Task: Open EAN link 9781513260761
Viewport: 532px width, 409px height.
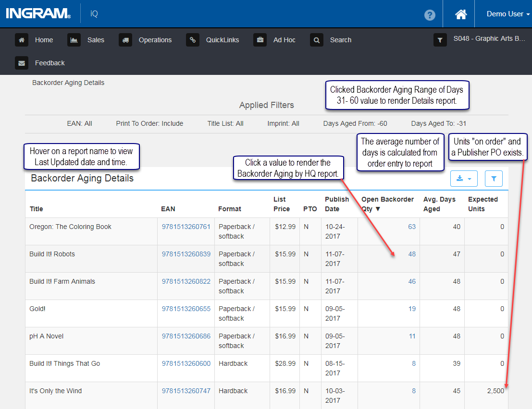Action: coord(186,227)
